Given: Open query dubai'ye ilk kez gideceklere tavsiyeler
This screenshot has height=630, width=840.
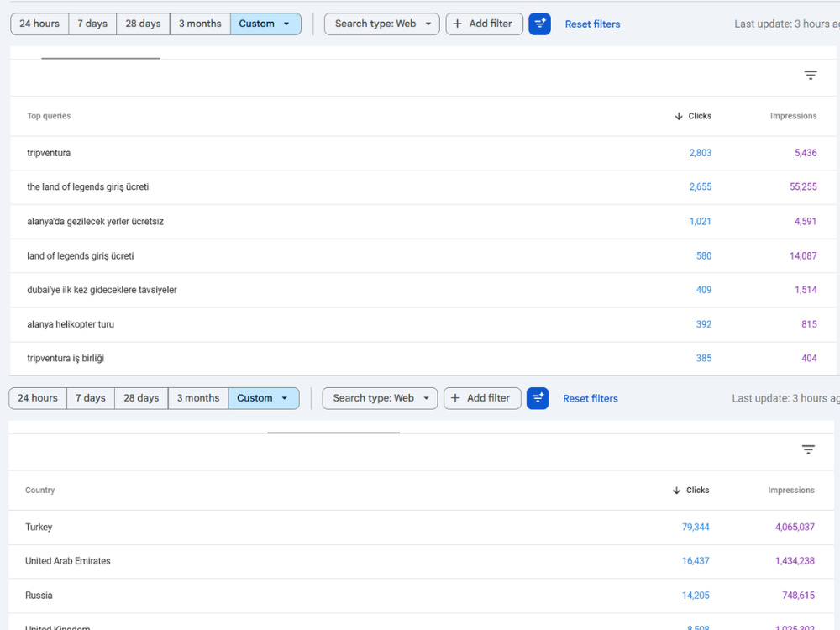Looking at the screenshot, I should tap(423, 291).
